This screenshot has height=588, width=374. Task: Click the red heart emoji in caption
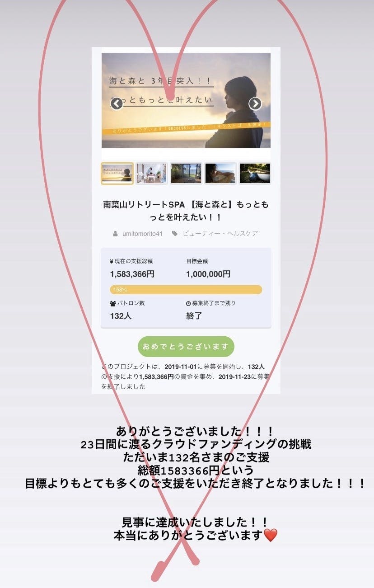click(270, 536)
